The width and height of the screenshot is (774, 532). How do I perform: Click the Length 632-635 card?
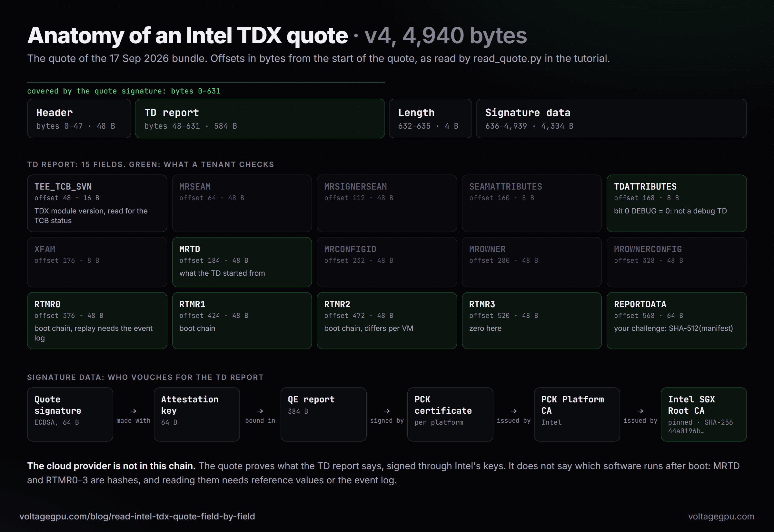(x=430, y=118)
